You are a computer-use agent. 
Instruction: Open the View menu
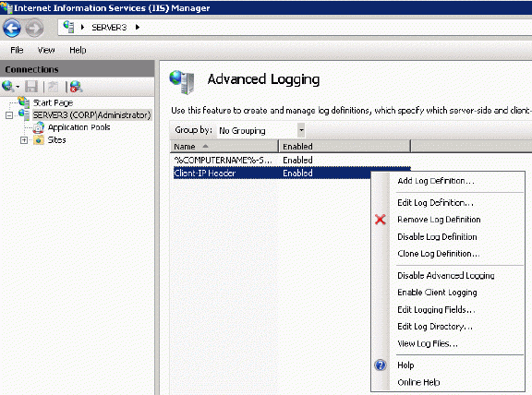(46, 50)
